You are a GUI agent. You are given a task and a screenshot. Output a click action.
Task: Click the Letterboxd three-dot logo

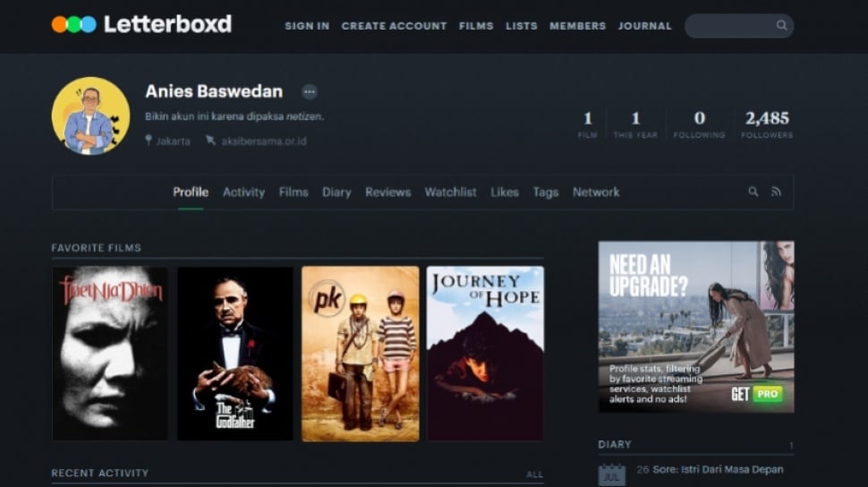tap(73, 24)
